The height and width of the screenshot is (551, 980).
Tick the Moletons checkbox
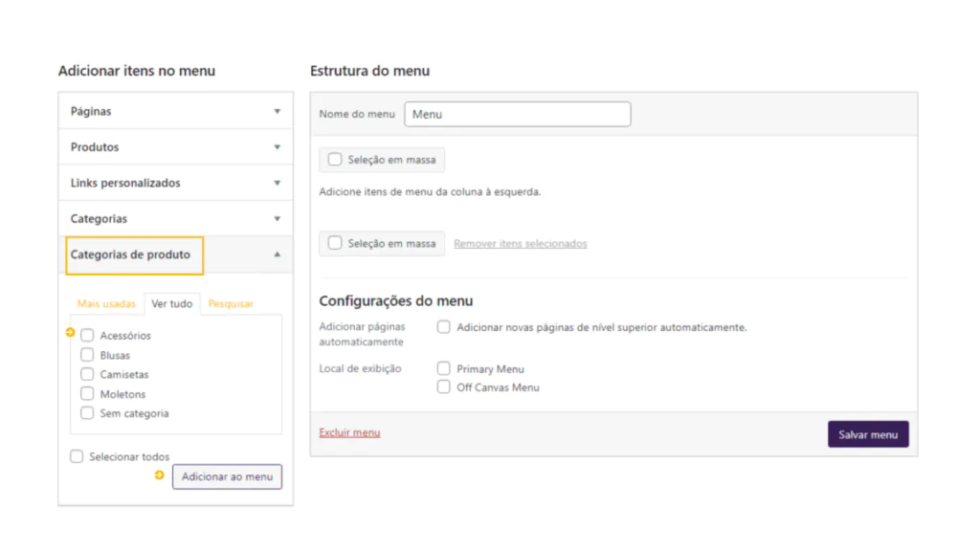coord(87,393)
